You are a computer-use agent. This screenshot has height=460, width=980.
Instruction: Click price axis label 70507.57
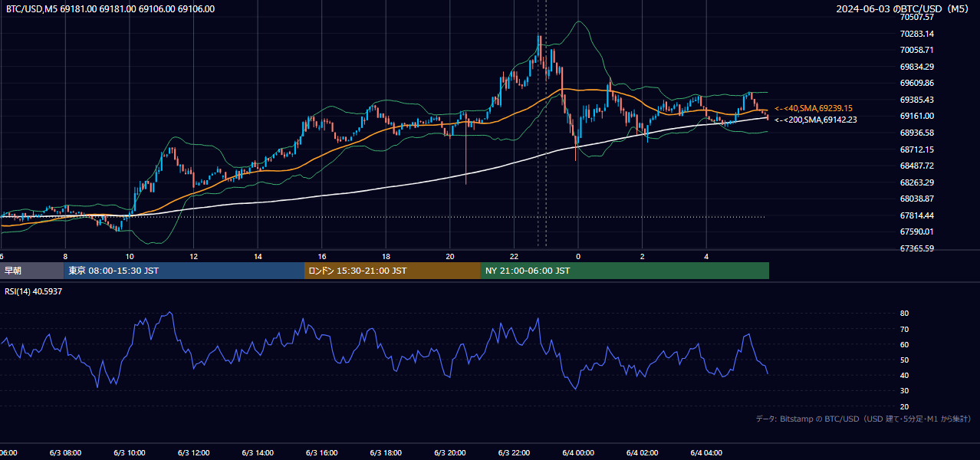917,18
